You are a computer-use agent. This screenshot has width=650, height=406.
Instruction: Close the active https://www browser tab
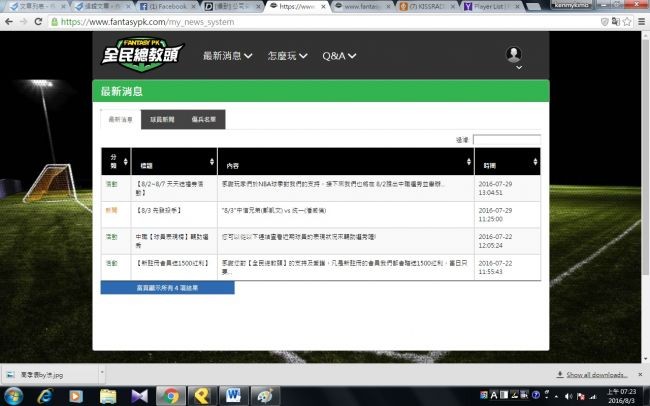(323, 7)
